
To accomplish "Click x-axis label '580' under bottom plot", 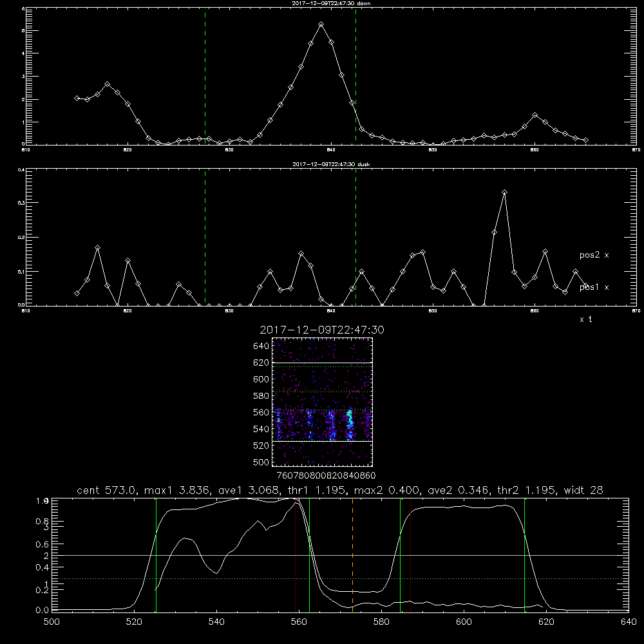I will pyautogui.click(x=381, y=622).
